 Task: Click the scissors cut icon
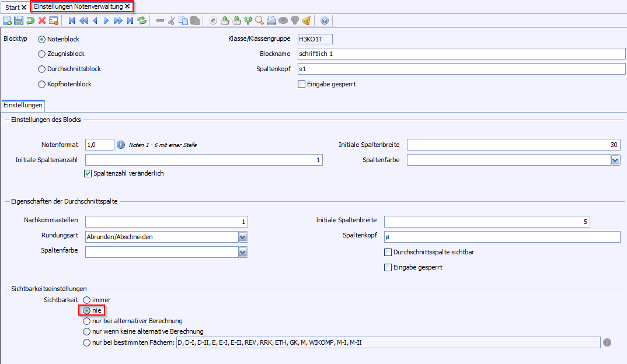(x=172, y=21)
